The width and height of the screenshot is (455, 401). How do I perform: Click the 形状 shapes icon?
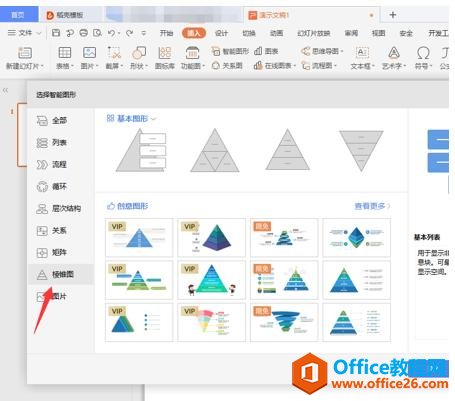coord(139,52)
